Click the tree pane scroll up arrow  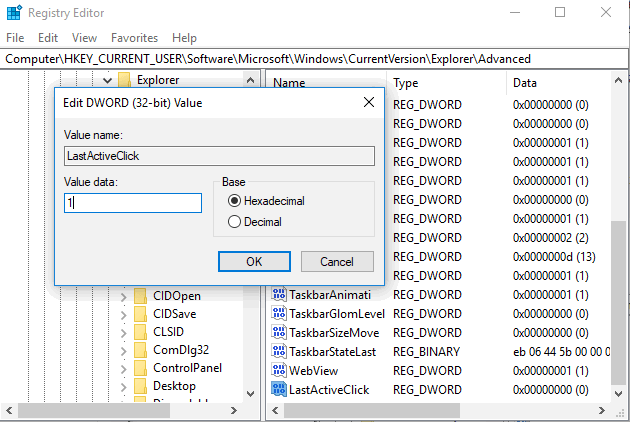tap(250, 80)
